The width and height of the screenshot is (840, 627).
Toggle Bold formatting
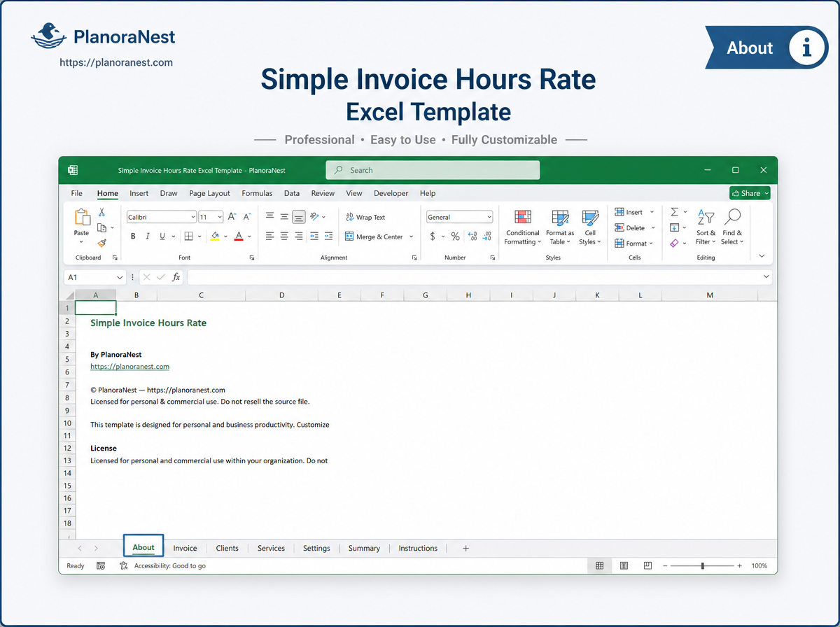[x=133, y=237]
